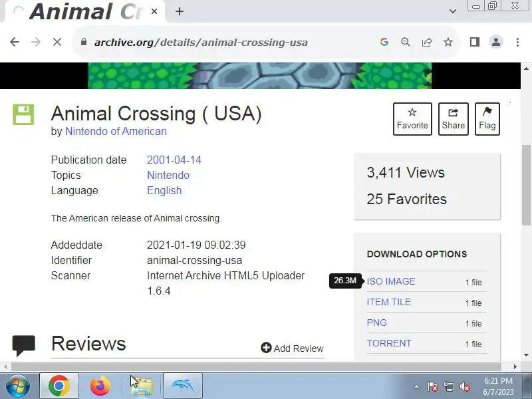Click the Reviews speech bubble icon
Screen dimensions: 532x399
(x=24, y=345)
